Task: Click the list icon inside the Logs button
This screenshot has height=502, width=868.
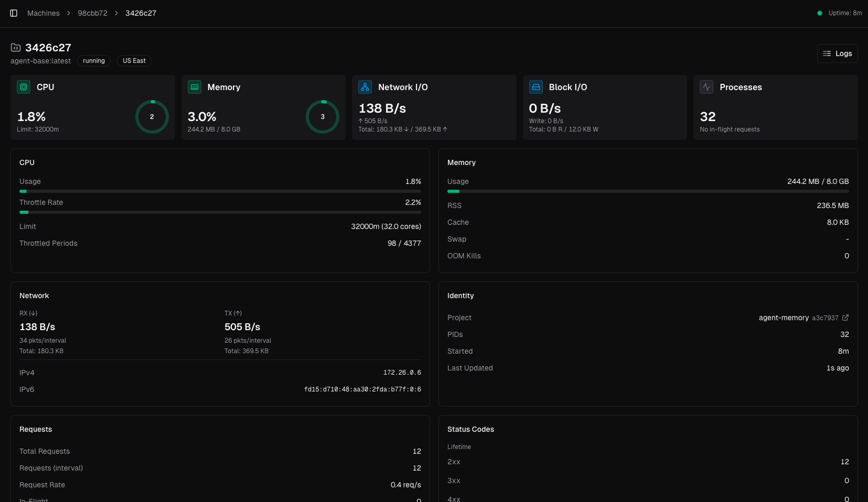Action: [x=827, y=53]
